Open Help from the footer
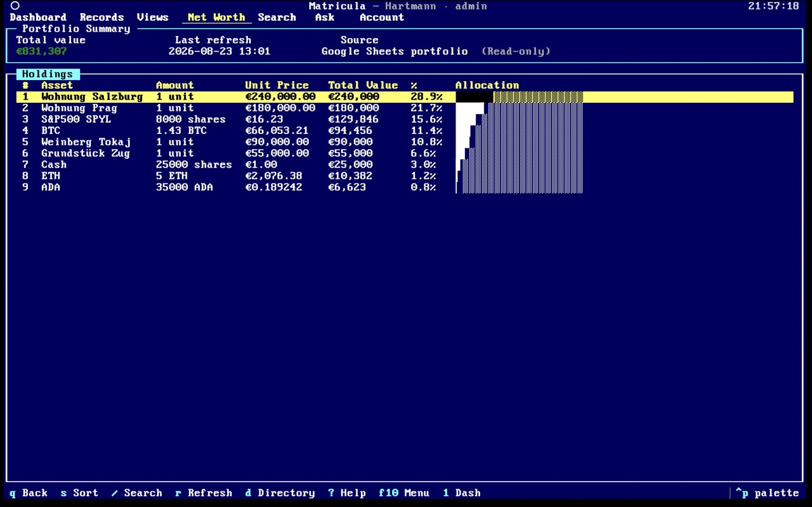This screenshot has width=812, height=507. tap(347, 493)
